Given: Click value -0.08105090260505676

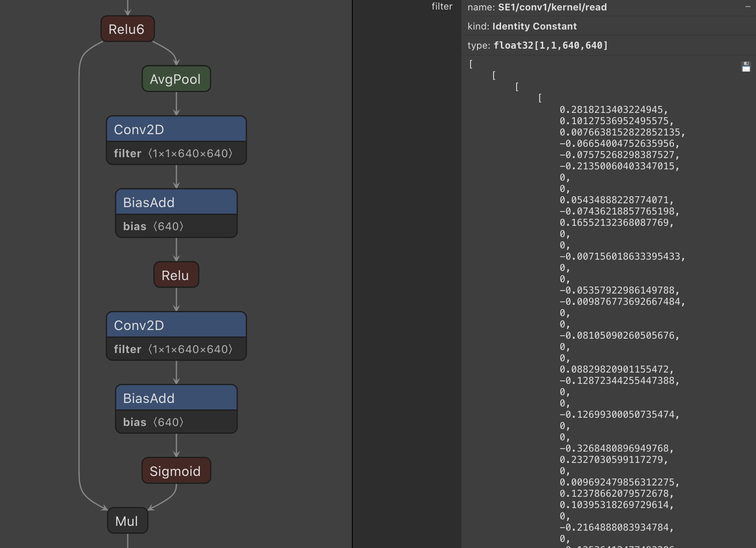Looking at the screenshot, I should click(620, 336).
